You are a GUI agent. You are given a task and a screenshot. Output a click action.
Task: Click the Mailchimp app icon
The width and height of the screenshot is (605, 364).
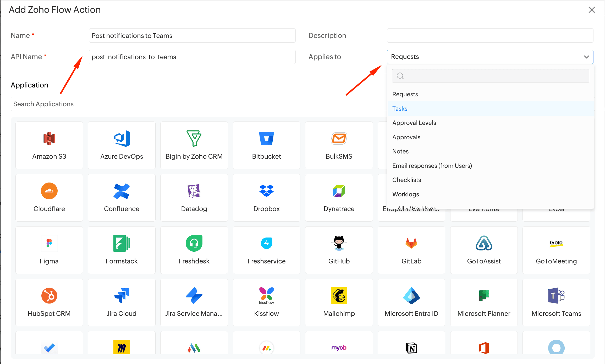click(339, 296)
